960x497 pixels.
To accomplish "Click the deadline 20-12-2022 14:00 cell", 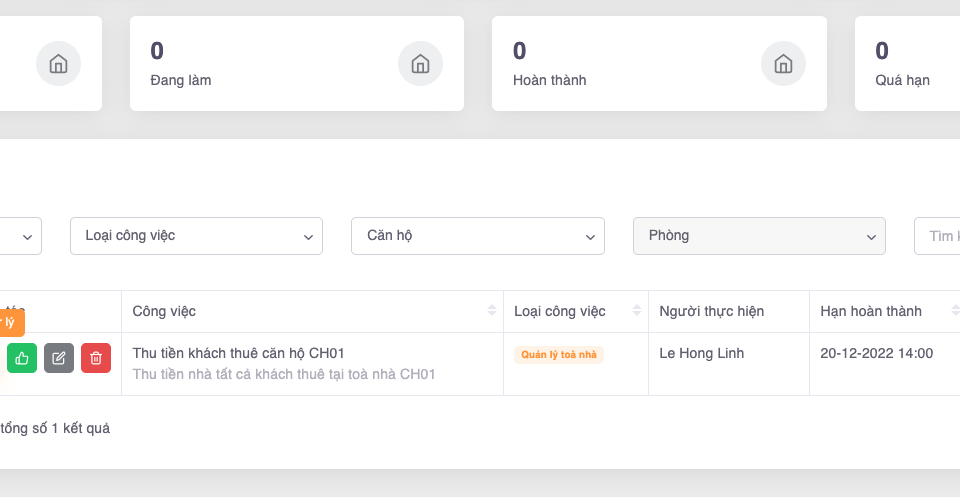I will (876, 353).
